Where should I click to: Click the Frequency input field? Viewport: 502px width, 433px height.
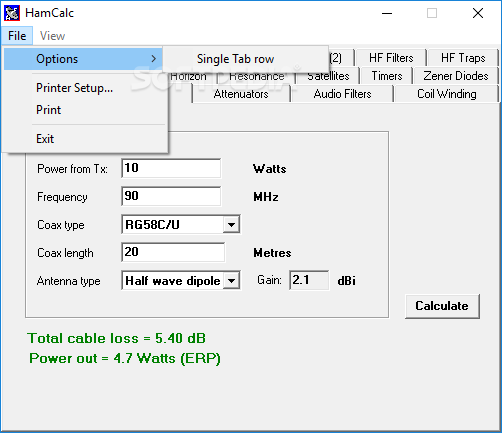(171, 196)
